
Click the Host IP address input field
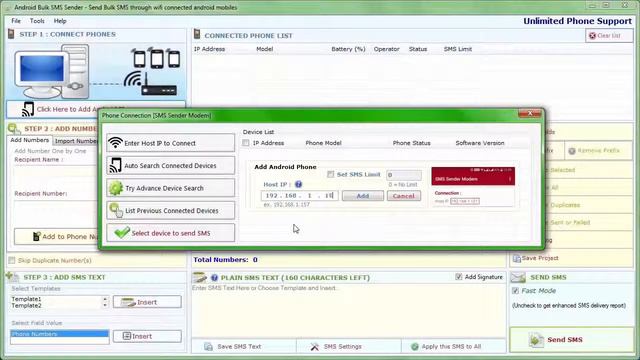[x=300, y=196]
